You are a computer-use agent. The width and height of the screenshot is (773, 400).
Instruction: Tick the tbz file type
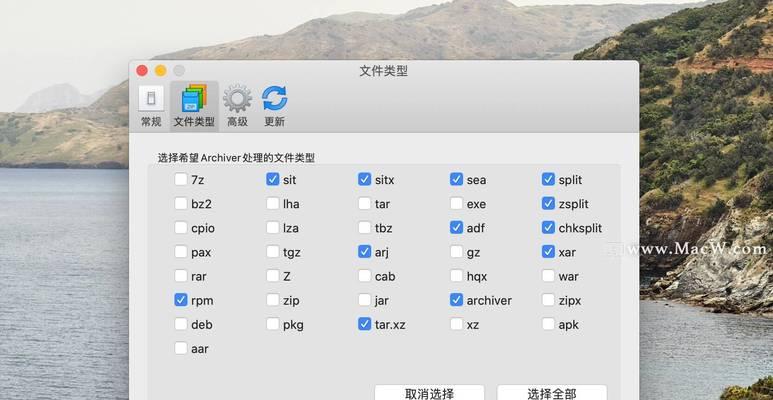[364, 228]
